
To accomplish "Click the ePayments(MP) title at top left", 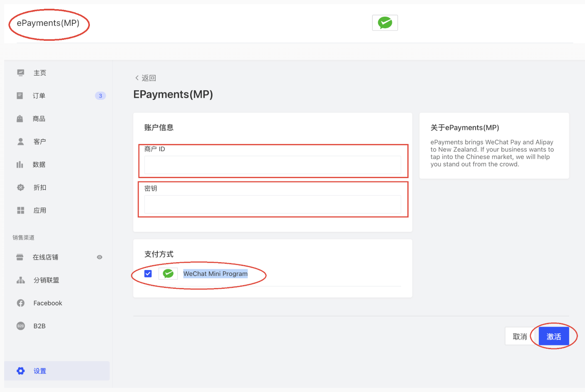I will (48, 23).
